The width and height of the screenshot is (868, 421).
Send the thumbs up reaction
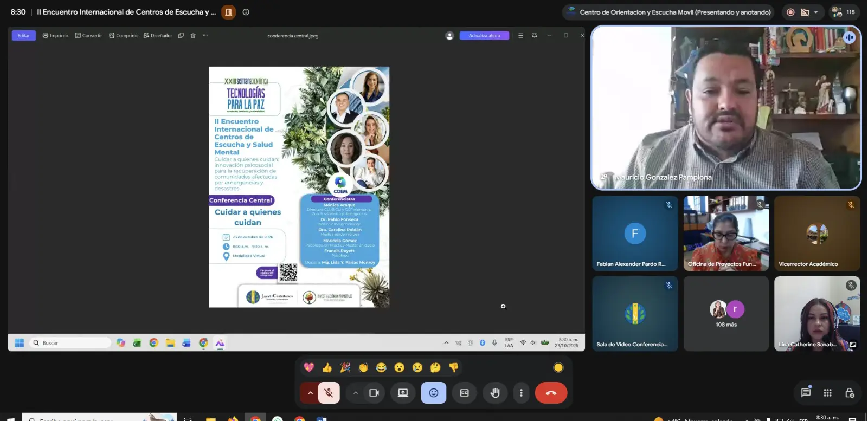coord(327,367)
